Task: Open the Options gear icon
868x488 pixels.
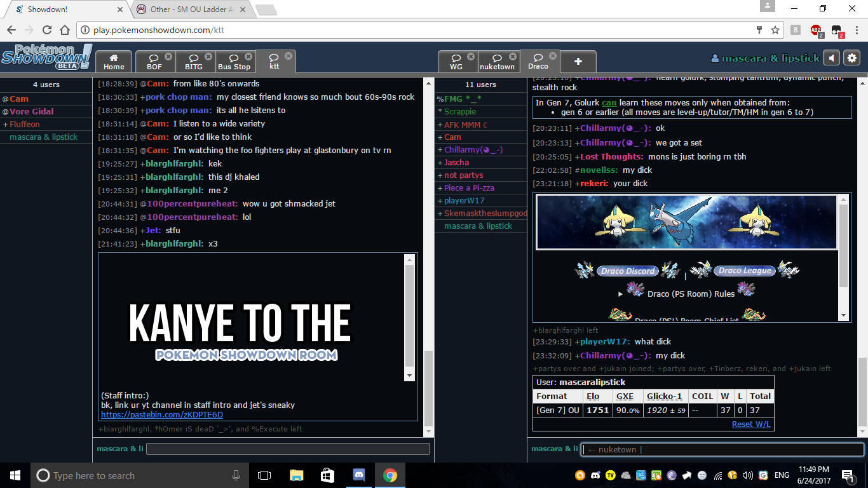Action: pos(851,58)
